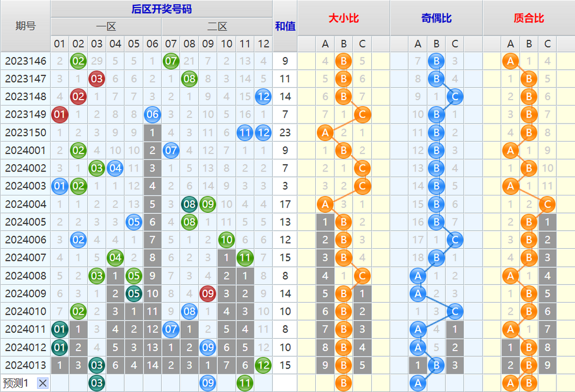Click red ball 02 in row 2023148

click(x=78, y=96)
